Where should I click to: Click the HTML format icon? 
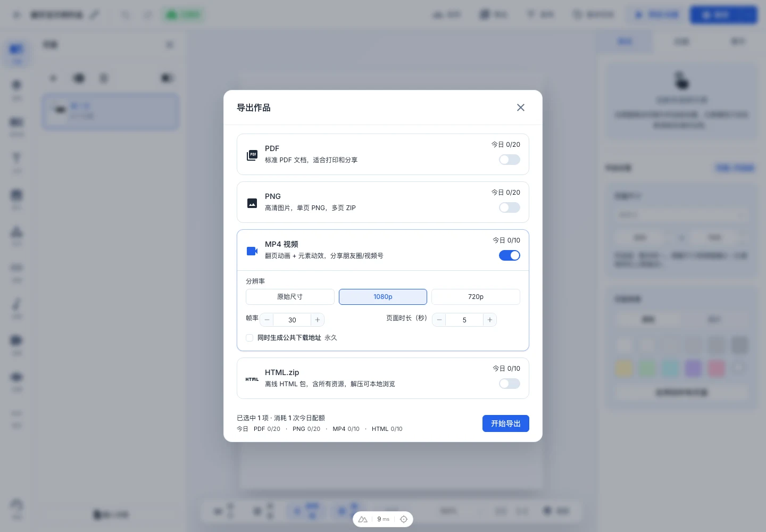click(x=252, y=379)
